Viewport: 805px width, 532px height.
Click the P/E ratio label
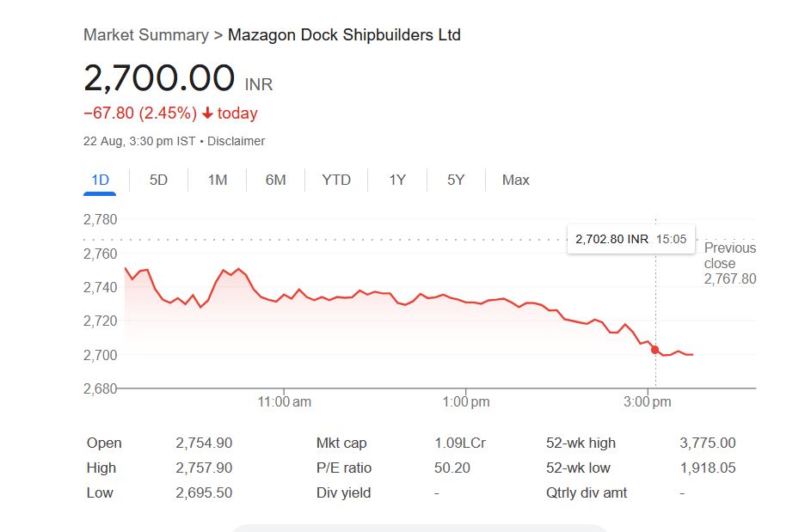click(x=344, y=468)
